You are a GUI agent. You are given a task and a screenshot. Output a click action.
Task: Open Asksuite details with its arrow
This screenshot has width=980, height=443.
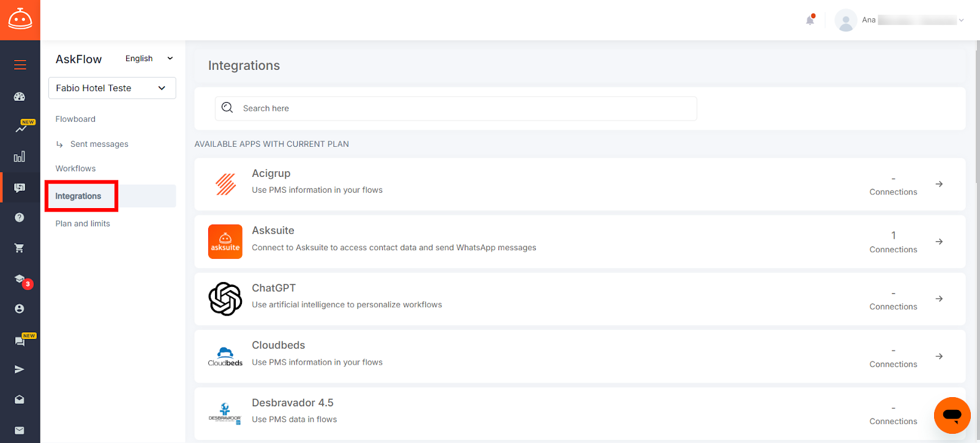click(939, 242)
